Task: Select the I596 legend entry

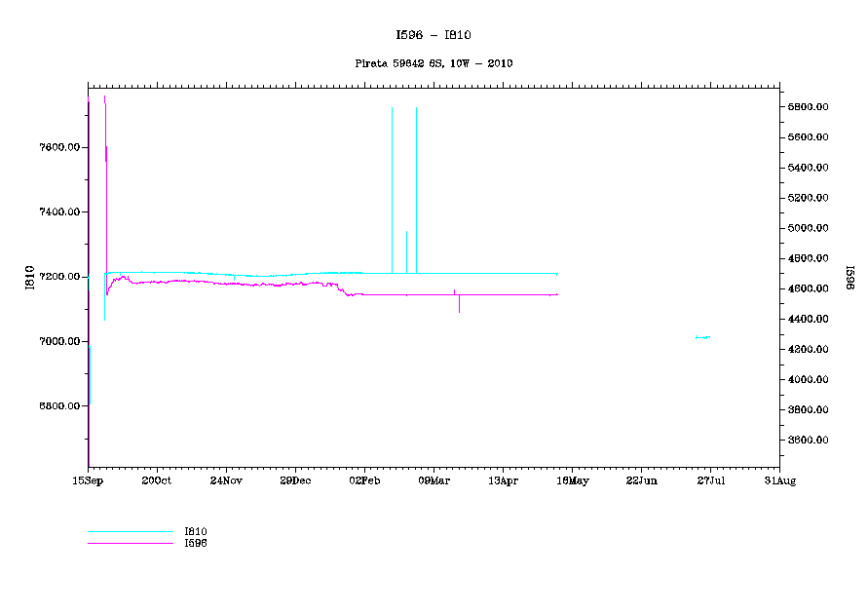Action: (x=196, y=543)
